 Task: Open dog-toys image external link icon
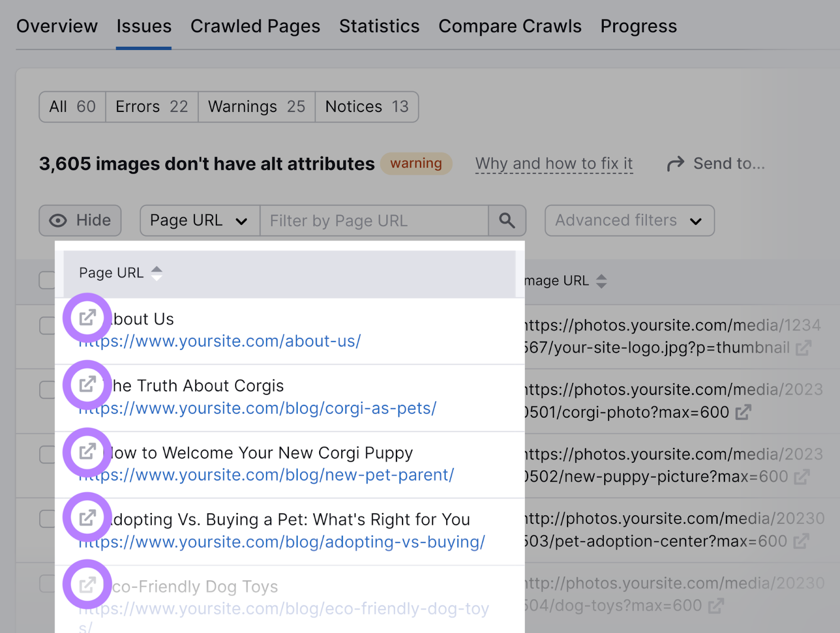pyautogui.click(x=716, y=606)
